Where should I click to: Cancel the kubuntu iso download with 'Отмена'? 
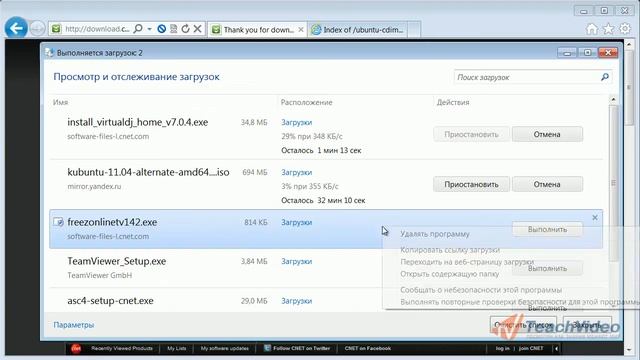click(x=547, y=184)
